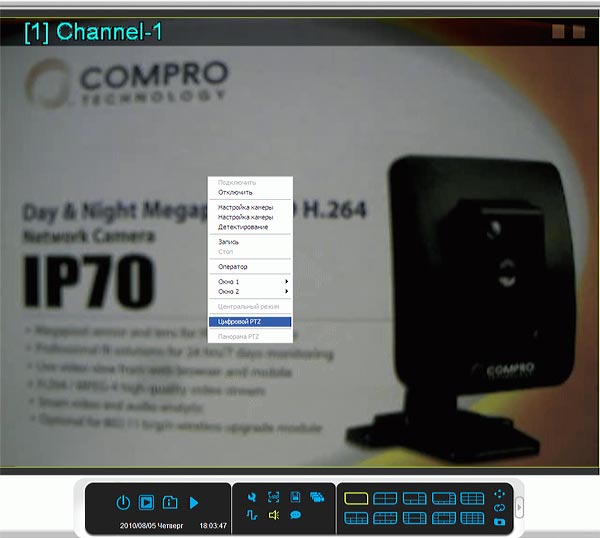This screenshot has height=538, width=600.
Task: Open settings via the wrench icon
Action: tap(252, 497)
